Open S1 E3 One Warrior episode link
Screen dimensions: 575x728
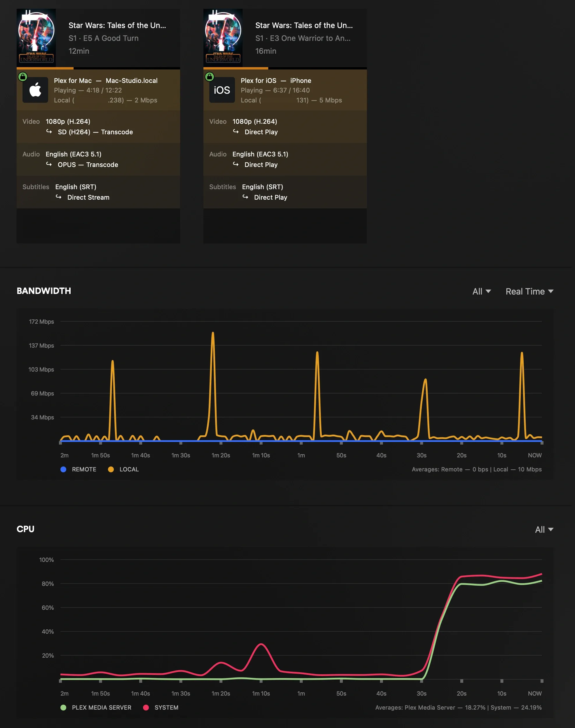(303, 38)
